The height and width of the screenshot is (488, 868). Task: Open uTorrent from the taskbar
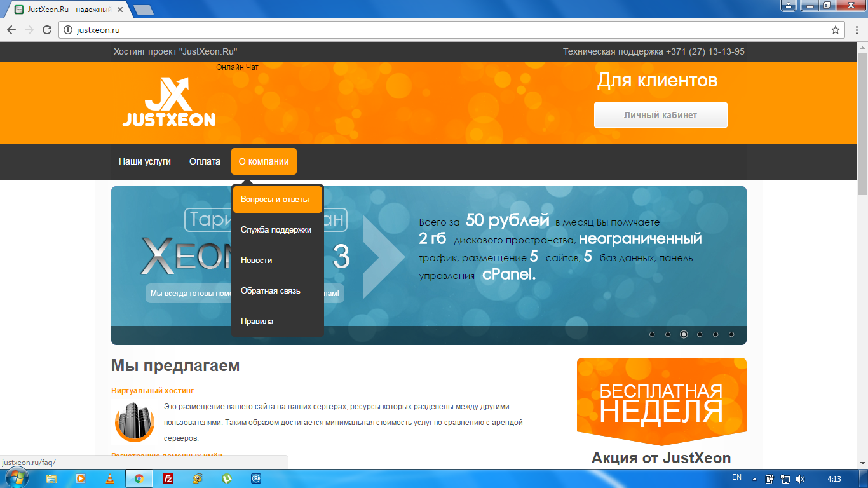(227, 479)
